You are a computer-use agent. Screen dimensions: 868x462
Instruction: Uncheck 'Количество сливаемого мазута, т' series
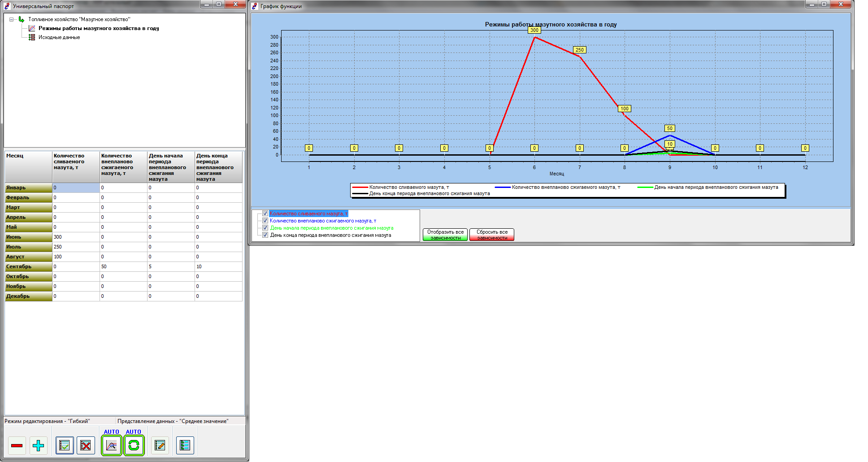click(265, 214)
